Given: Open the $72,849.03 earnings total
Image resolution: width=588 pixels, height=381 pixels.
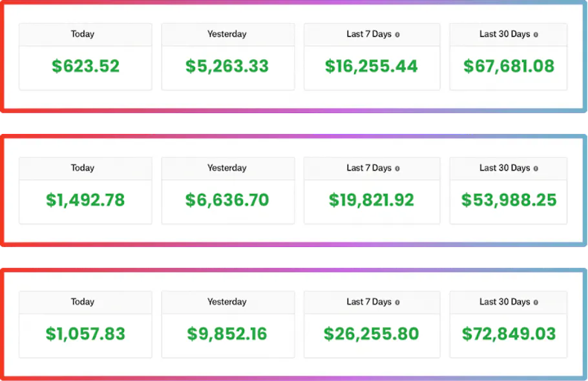Looking at the screenshot, I should (509, 334).
